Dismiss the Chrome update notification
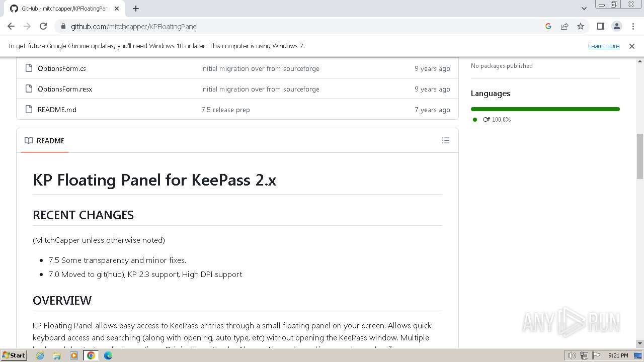 coord(631,46)
